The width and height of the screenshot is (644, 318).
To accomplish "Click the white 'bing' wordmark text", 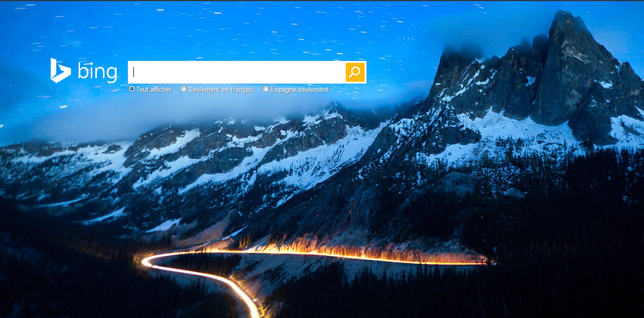I will [x=97, y=72].
